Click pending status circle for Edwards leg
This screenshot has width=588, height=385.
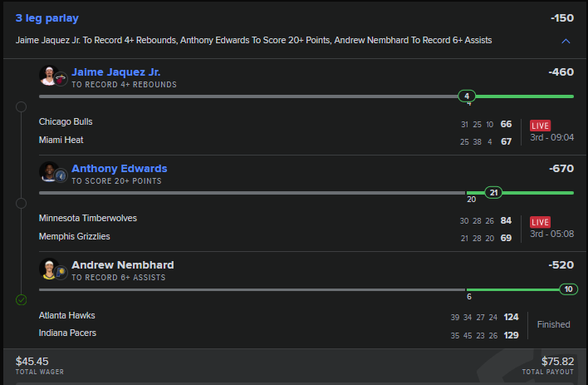click(x=21, y=204)
